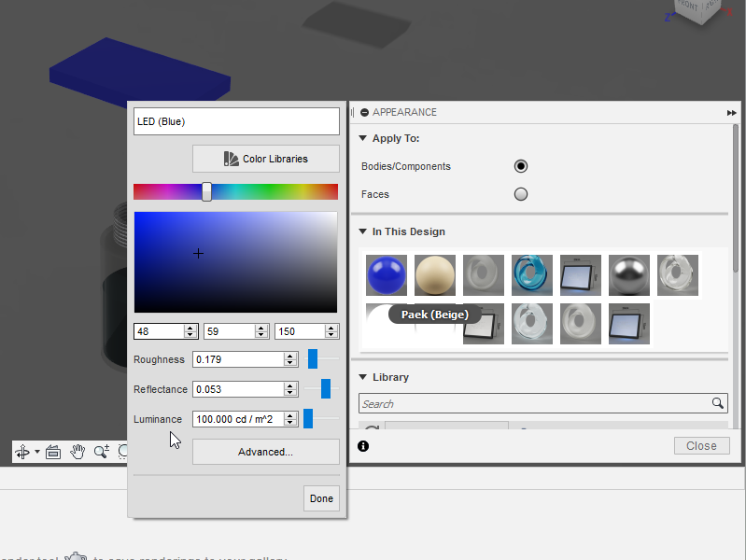The image size is (746, 560).
Task: Click the minus circle beside APPEARANCE title
Action: [x=364, y=112]
